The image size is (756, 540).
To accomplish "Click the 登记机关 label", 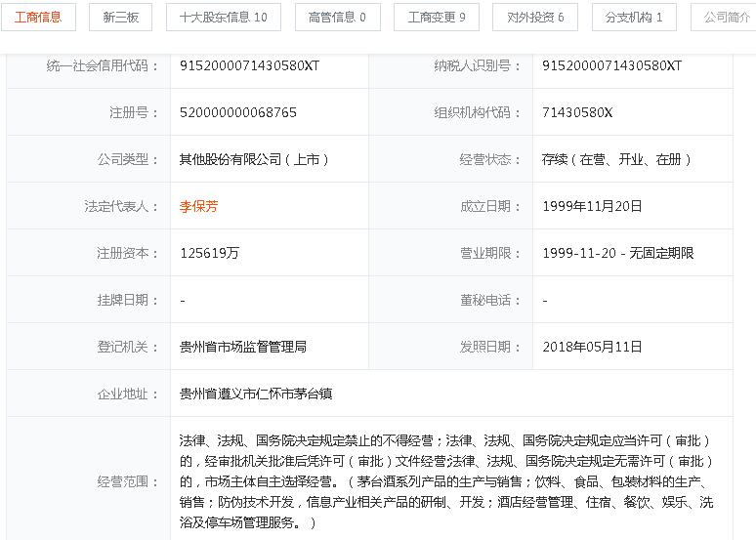I will pos(128,347).
